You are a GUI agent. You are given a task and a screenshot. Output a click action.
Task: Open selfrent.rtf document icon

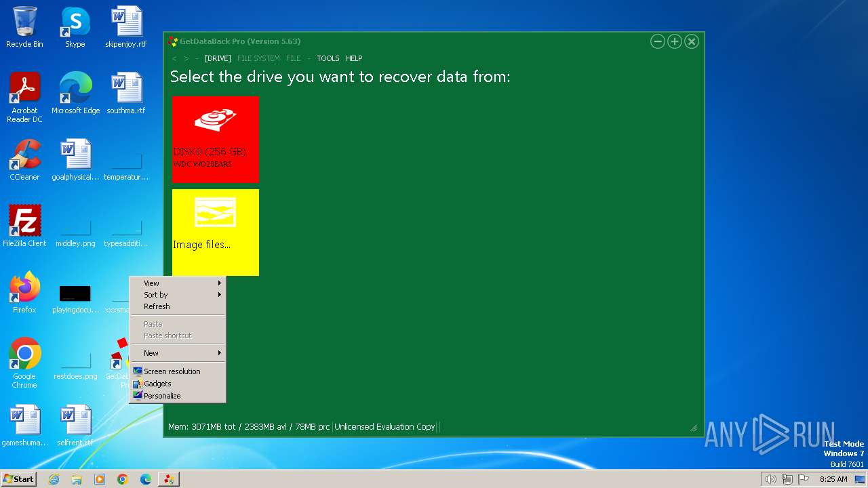click(75, 426)
